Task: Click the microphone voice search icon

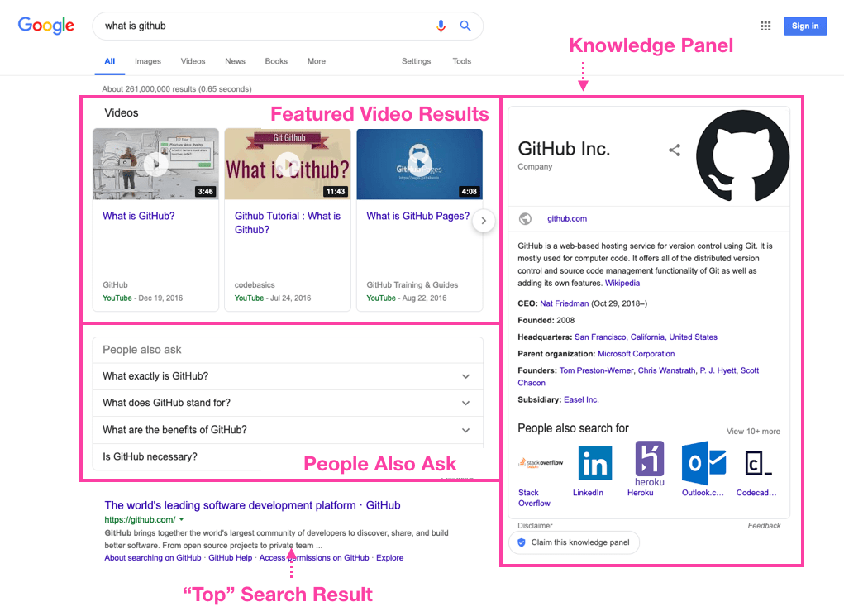Action: pyautogui.click(x=441, y=26)
